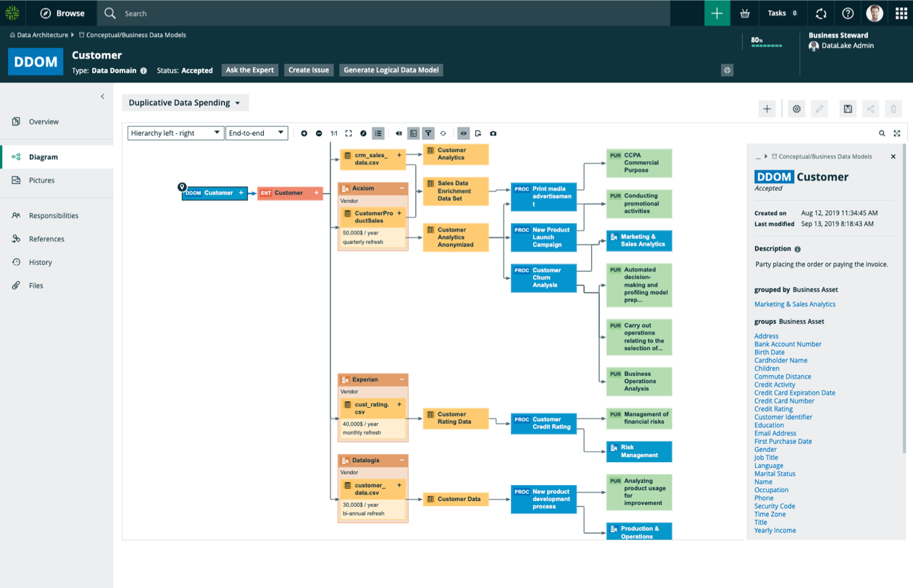The image size is (913, 588).
Task: Open the End-to-end layout dropdown
Action: 257,133
